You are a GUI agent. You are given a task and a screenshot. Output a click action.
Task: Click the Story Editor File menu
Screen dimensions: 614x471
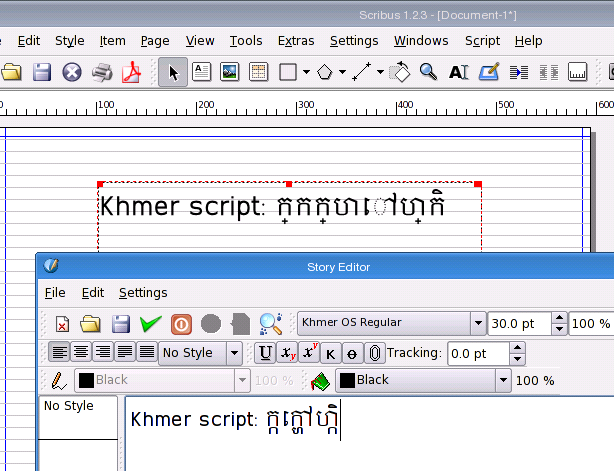pos(55,293)
